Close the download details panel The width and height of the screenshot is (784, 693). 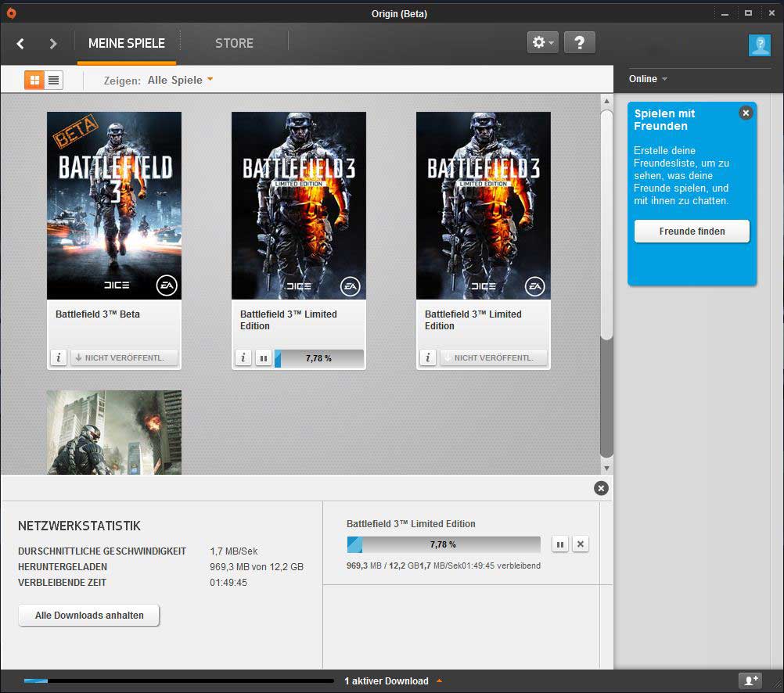601,488
